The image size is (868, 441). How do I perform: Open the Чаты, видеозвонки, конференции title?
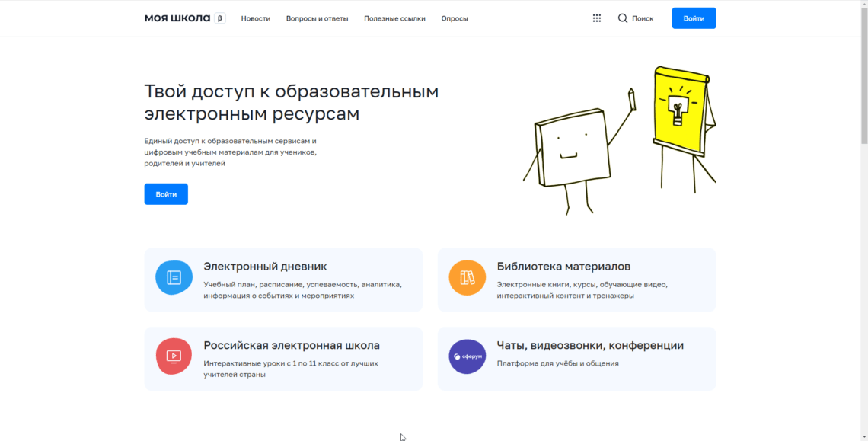(x=590, y=345)
